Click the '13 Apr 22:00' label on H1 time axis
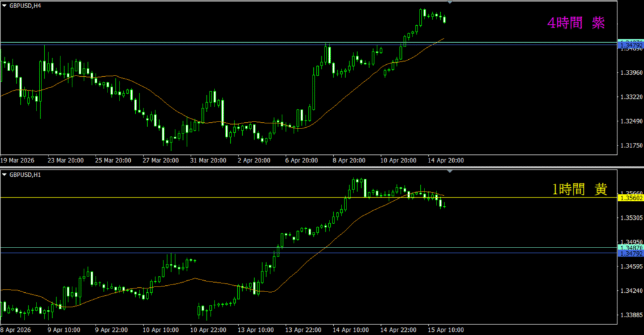The width and height of the screenshot is (644, 335). [304, 329]
